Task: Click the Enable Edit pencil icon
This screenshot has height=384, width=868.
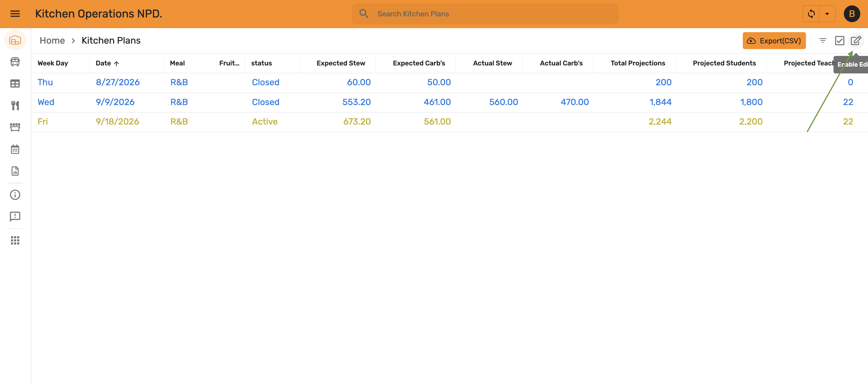Action: pyautogui.click(x=856, y=41)
